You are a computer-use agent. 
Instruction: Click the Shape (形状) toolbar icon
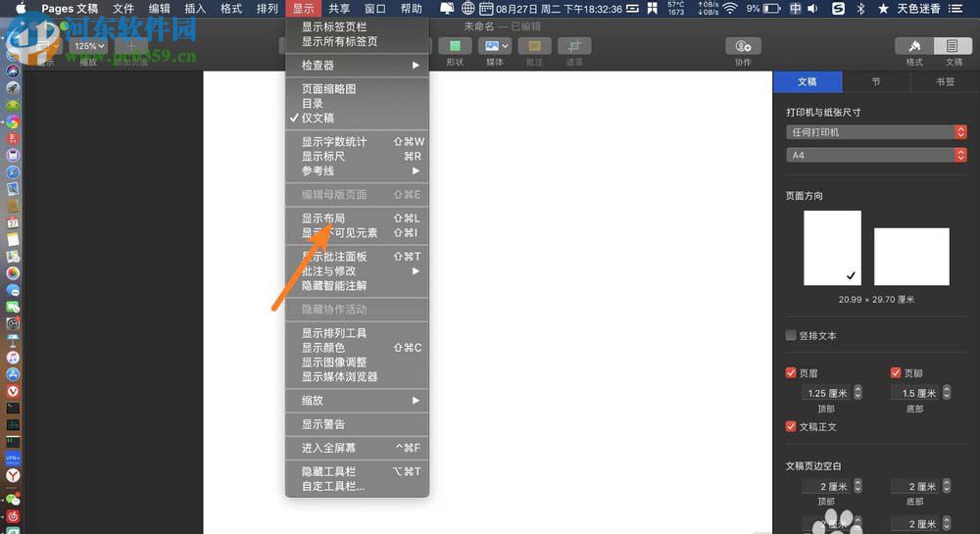(455, 46)
